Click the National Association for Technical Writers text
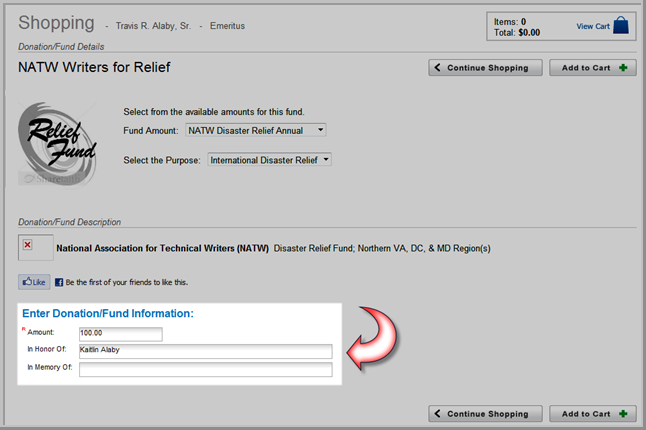This screenshot has width=646, height=430. point(162,248)
